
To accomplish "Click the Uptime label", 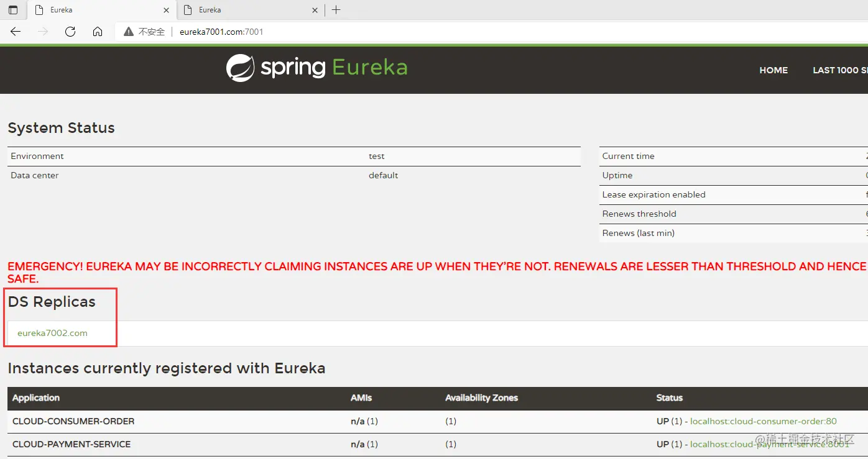I will (x=617, y=175).
